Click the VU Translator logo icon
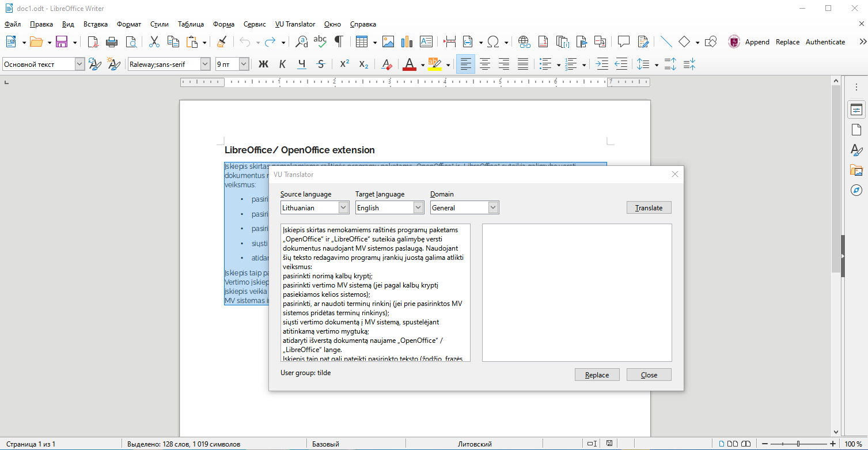 (734, 41)
